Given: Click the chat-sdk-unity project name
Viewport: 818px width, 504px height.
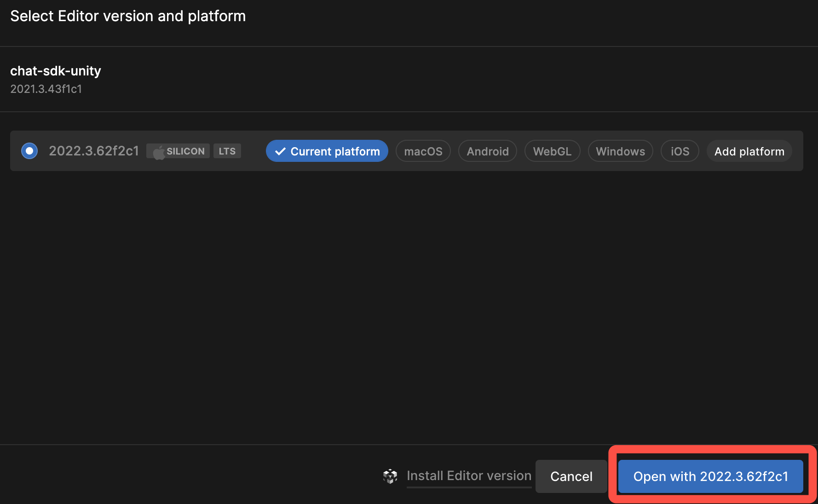Looking at the screenshot, I should pyautogui.click(x=56, y=71).
